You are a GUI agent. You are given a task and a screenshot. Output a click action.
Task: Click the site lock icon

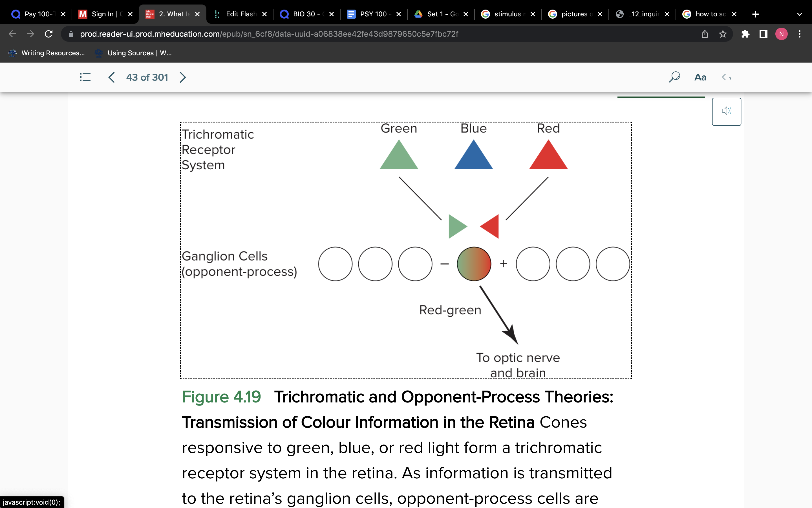pos(71,34)
